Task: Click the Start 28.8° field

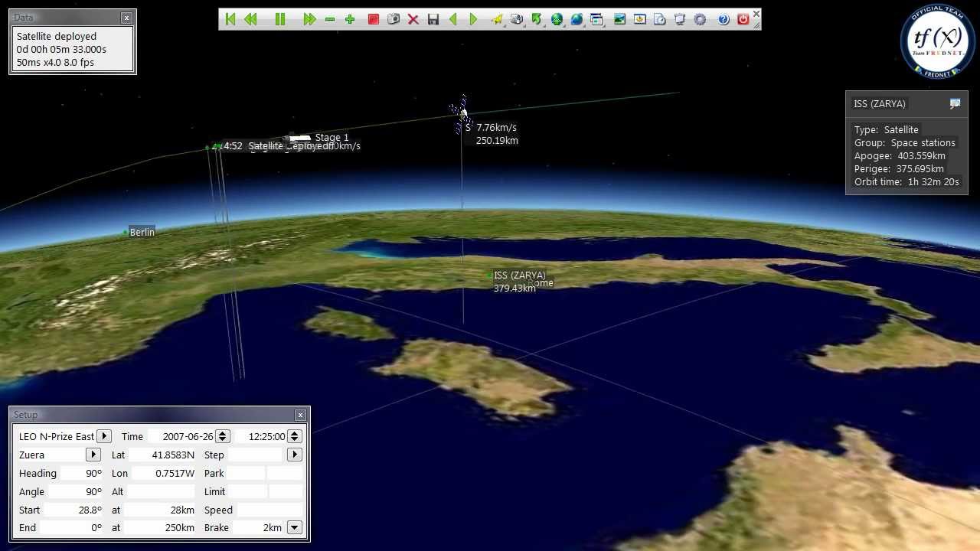Action: (x=74, y=510)
